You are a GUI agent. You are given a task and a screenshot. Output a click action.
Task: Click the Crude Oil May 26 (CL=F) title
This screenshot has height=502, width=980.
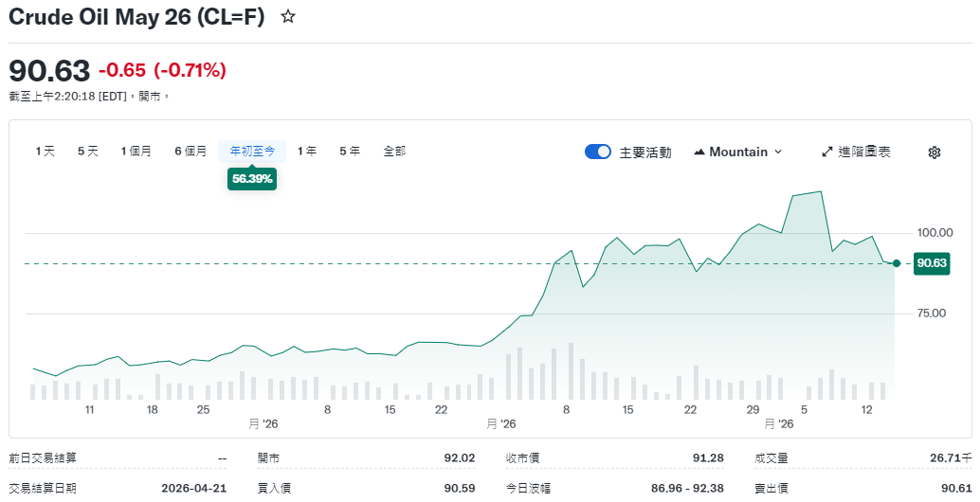pos(136,17)
